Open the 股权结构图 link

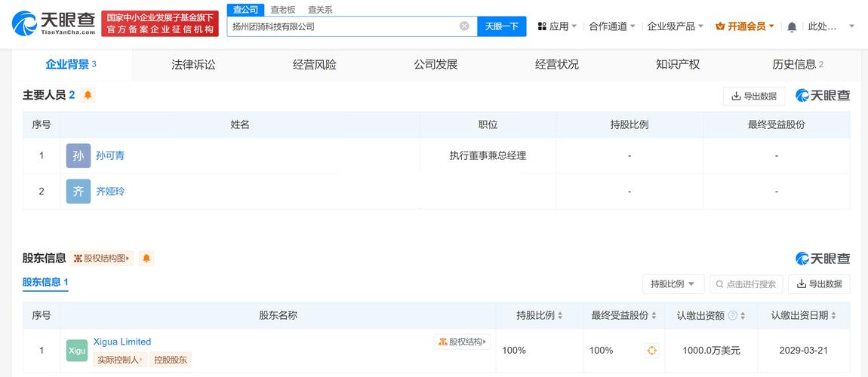click(101, 258)
